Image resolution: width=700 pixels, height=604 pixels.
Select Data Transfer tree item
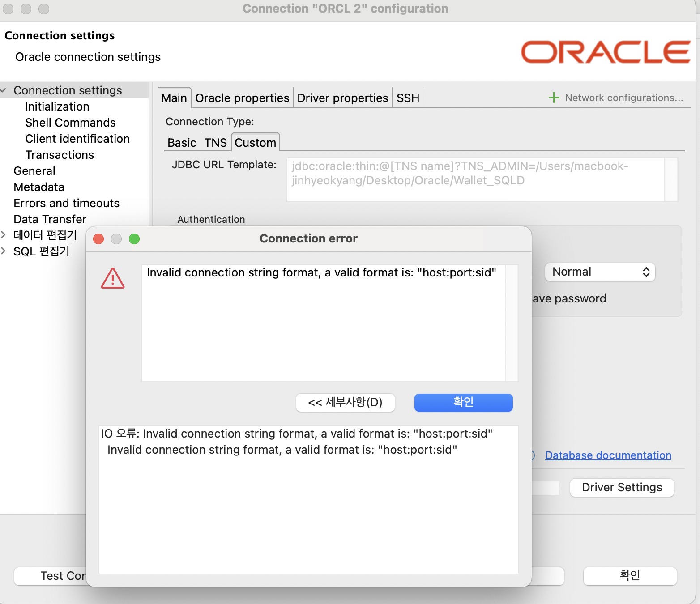[50, 219]
